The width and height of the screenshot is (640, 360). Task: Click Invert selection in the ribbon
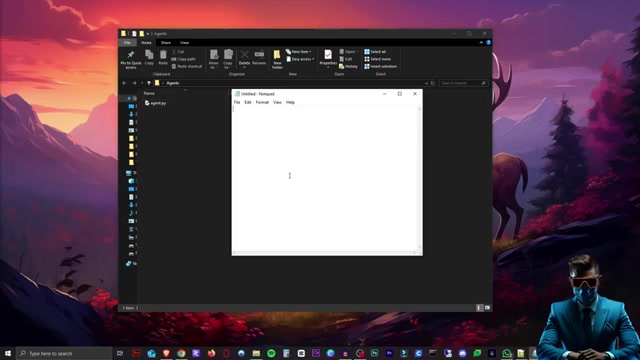click(380, 66)
